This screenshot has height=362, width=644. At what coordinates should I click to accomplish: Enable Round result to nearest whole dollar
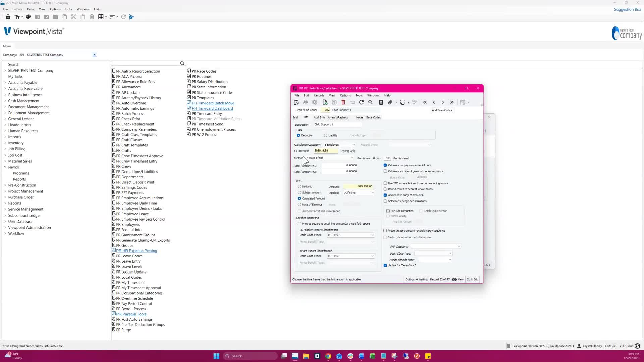click(x=385, y=189)
